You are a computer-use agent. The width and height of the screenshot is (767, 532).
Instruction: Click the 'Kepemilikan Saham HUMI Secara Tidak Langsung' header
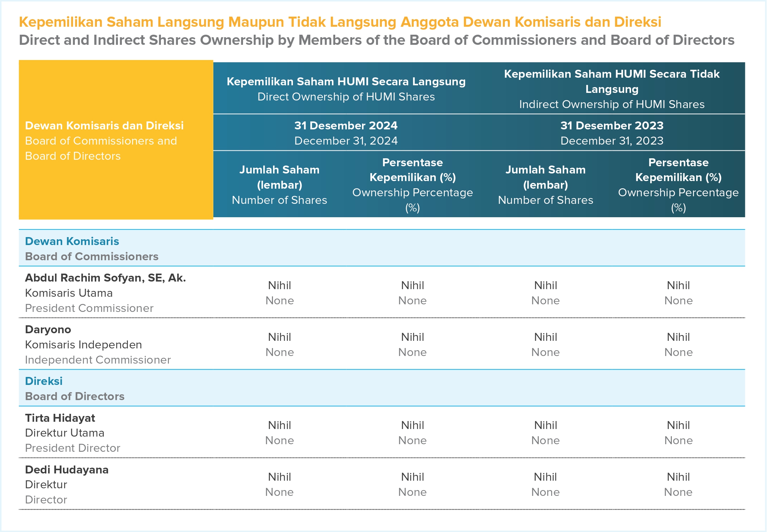(x=612, y=81)
